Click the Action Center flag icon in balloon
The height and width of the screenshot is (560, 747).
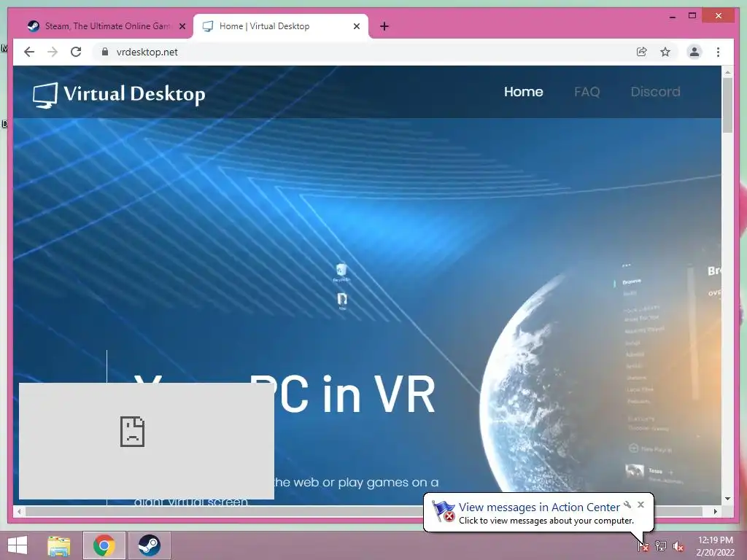point(443,511)
